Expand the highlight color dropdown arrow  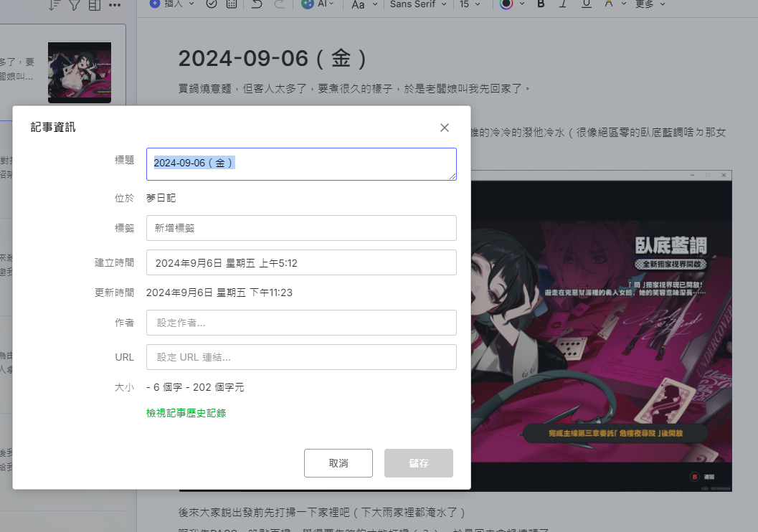click(x=624, y=4)
